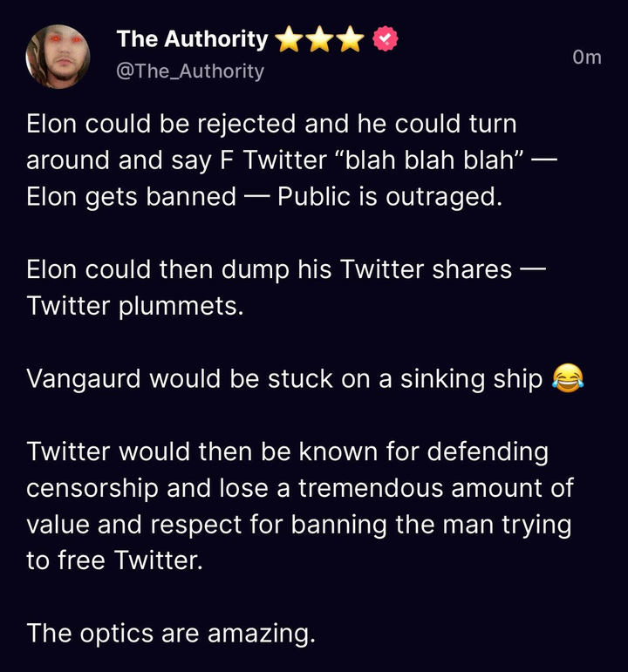Click the laughing tears emoji

coord(568,379)
